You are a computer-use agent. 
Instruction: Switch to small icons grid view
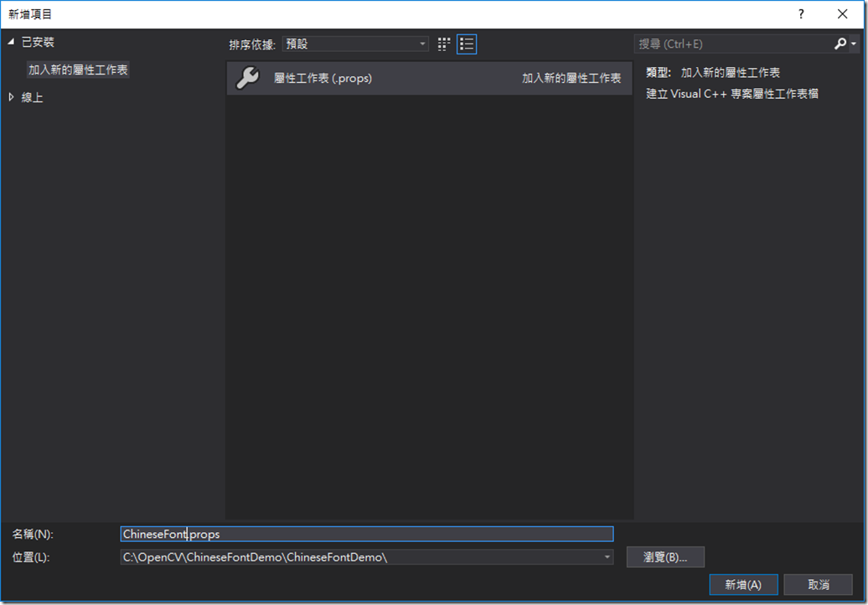[x=443, y=44]
